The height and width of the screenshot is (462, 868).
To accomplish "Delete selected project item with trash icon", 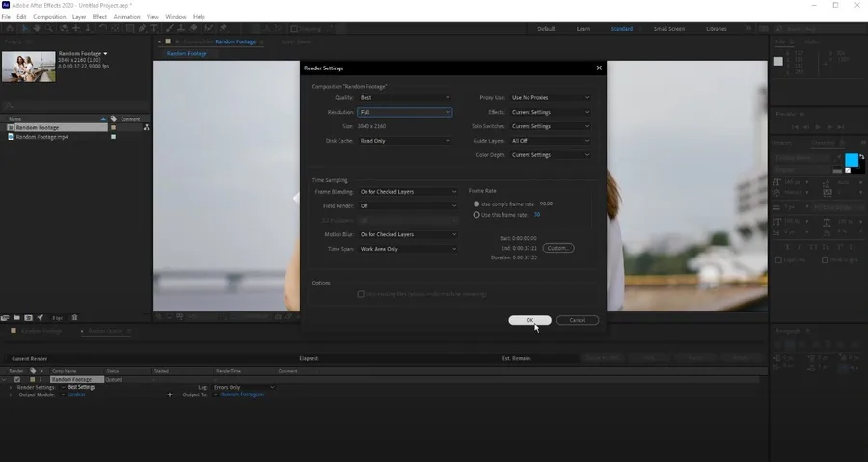I will (x=74, y=318).
